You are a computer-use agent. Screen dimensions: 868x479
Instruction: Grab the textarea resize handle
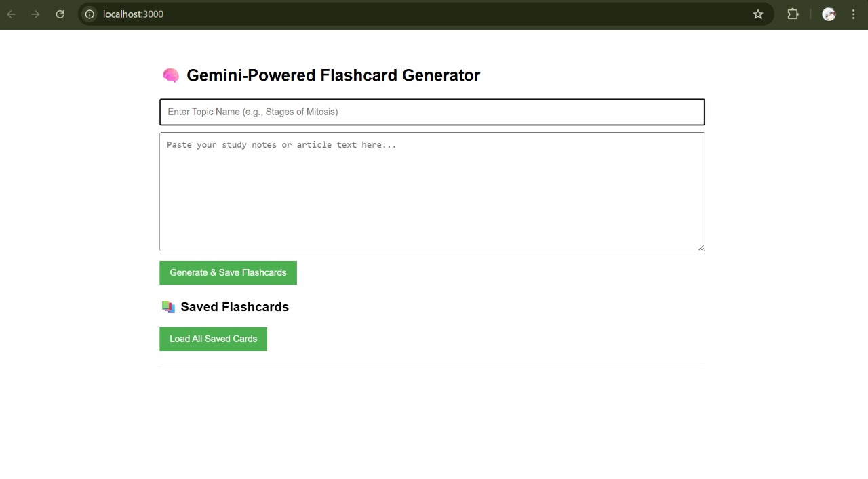[x=701, y=247]
